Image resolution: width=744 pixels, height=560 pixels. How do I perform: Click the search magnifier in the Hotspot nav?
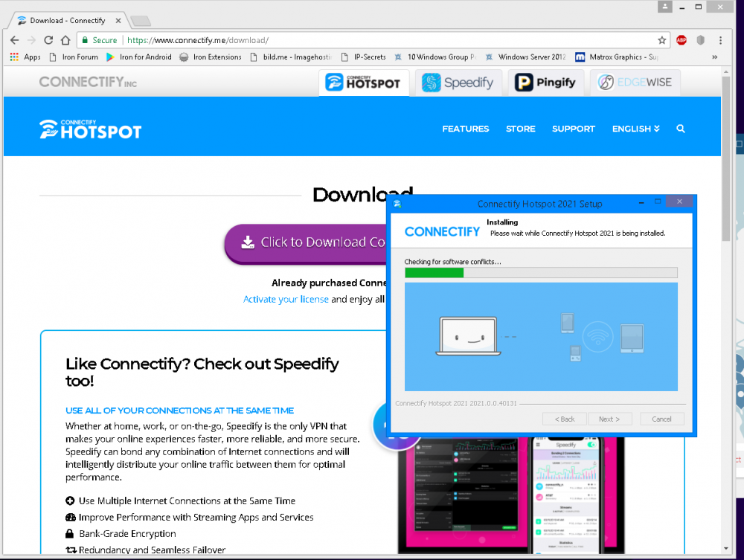[x=681, y=129]
